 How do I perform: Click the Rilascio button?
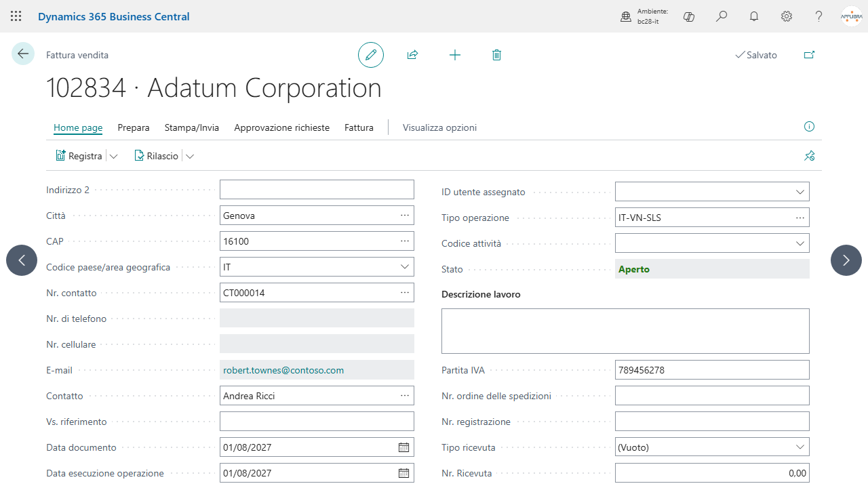point(156,156)
